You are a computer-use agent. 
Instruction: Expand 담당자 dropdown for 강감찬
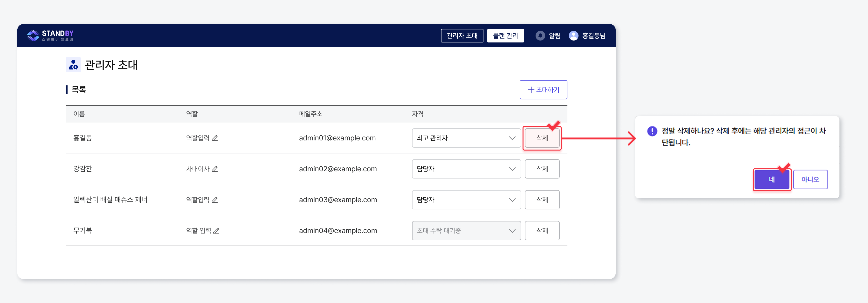pyautogui.click(x=466, y=169)
